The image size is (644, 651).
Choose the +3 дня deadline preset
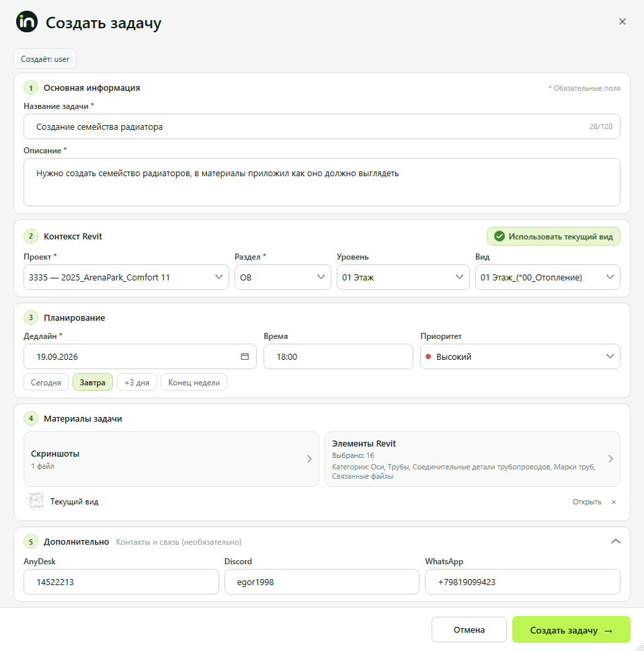coord(137,383)
